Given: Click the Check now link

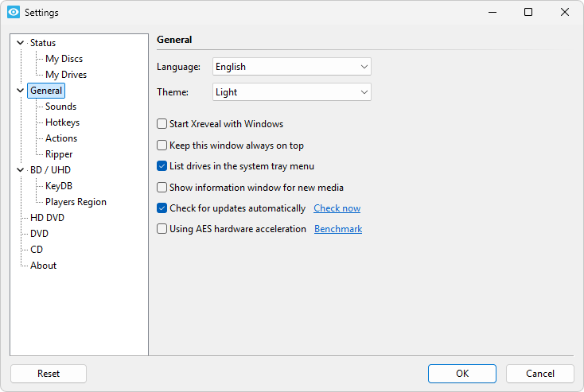Looking at the screenshot, I should [337, 208].
